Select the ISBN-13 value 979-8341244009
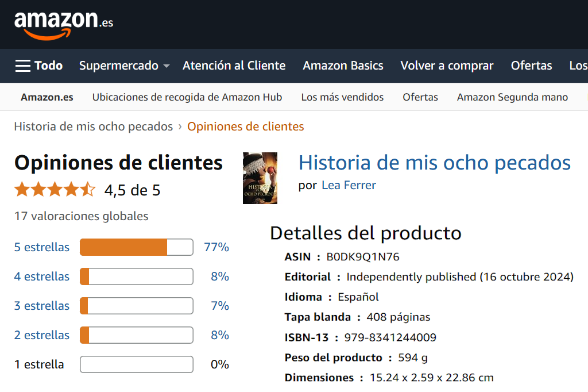Screen dimensions: 588x392 pos(390,337)
